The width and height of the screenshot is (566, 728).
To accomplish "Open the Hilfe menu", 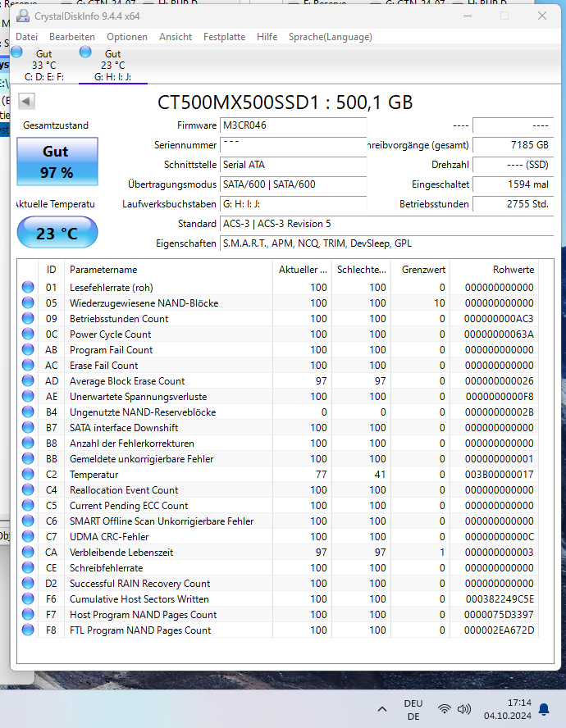I will pos(267,37).
